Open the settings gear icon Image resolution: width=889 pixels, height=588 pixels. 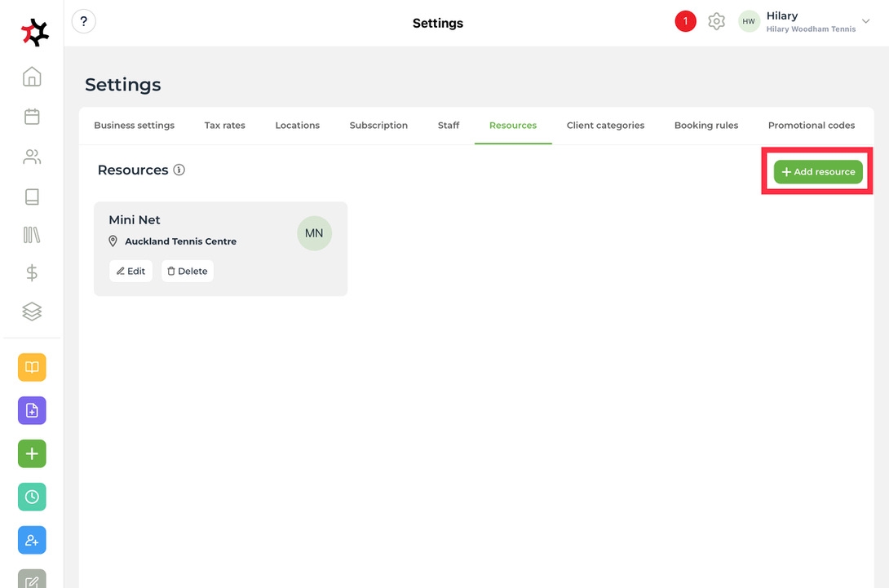[x=716, y=22]
